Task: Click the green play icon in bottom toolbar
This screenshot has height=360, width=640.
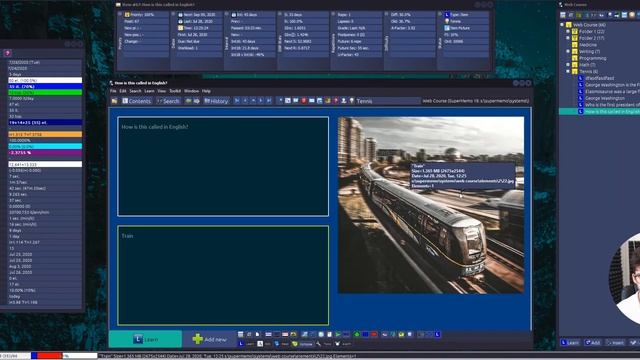Action: pos(338,334)
